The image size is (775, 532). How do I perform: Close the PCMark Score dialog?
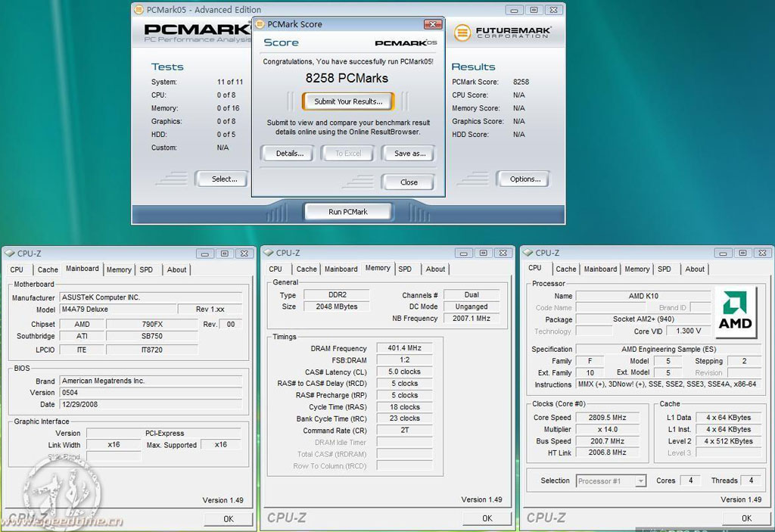(409, 182)
